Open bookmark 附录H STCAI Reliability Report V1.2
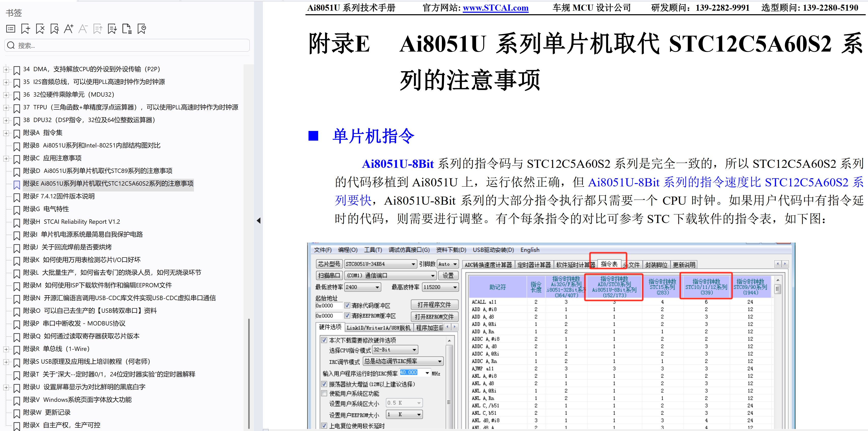The height and width of the screenshot is (431, 868). tap(72, 221)
